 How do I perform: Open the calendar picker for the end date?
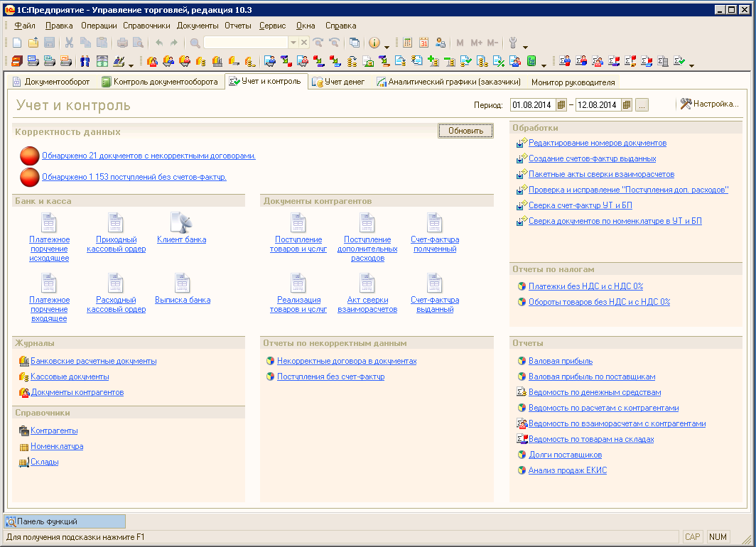tap(626, 105)
